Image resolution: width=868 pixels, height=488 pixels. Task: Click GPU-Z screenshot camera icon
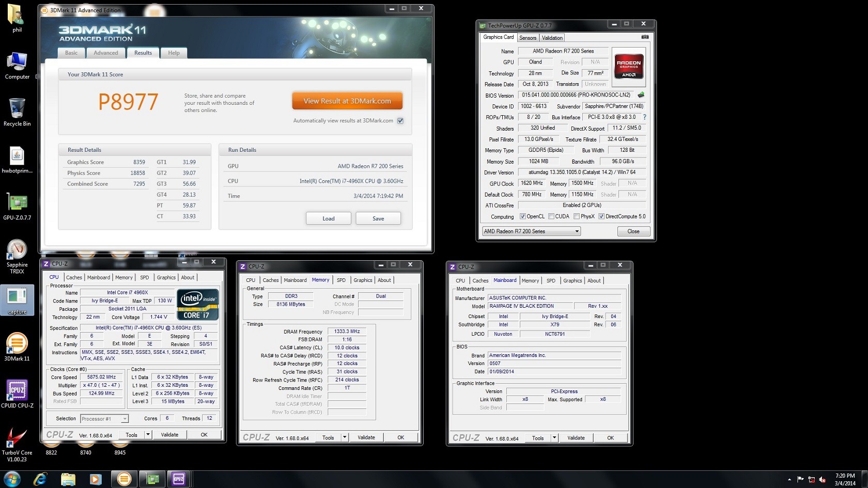point(645,37)
